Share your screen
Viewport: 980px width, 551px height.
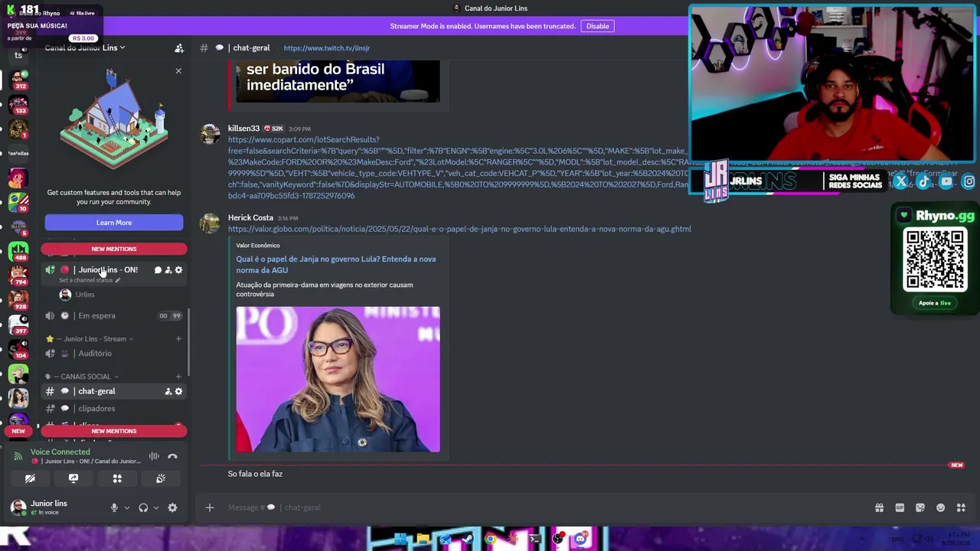[73, 478]
